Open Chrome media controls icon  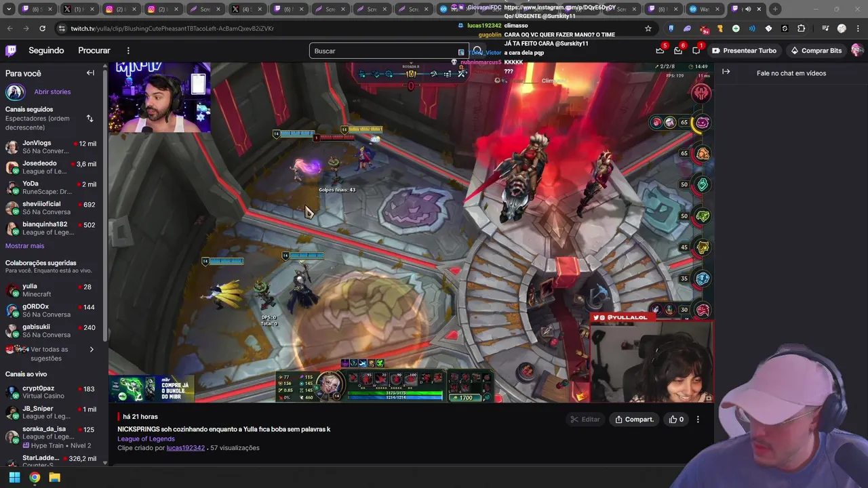[x=825, y=28]
